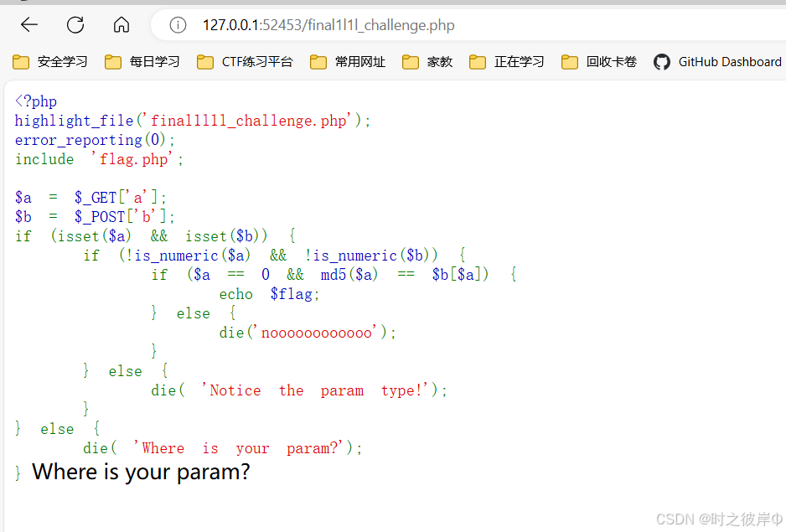Click the include 'flag.php' line
The height and width of the screenshot is (532, 786).
(x=99, y=159)
